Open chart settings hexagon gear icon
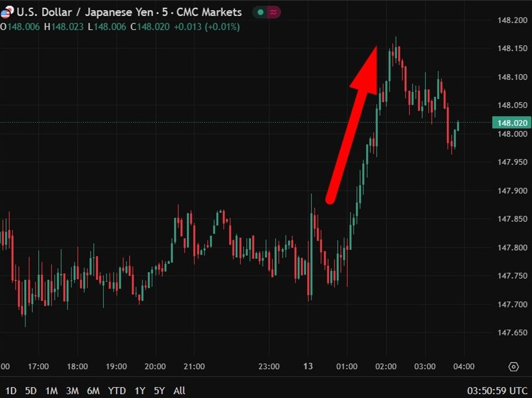 tap(513, 366)
